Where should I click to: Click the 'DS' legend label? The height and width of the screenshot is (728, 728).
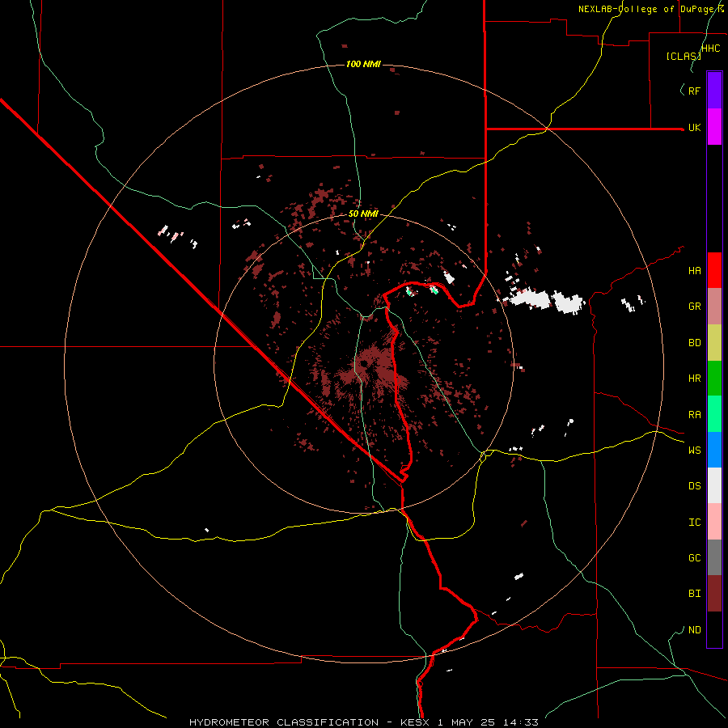tap(694, 486)
